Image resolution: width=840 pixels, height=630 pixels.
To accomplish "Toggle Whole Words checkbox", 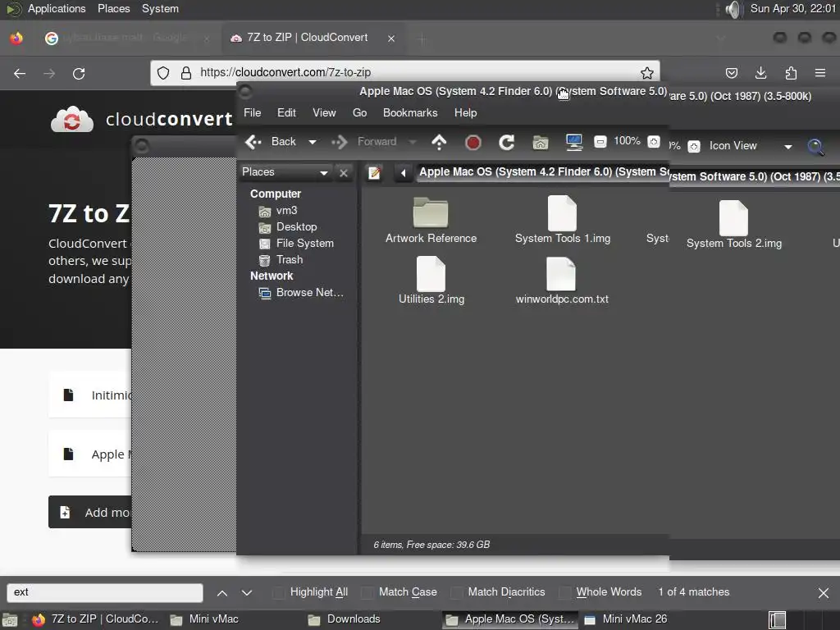I will [564, 592].
